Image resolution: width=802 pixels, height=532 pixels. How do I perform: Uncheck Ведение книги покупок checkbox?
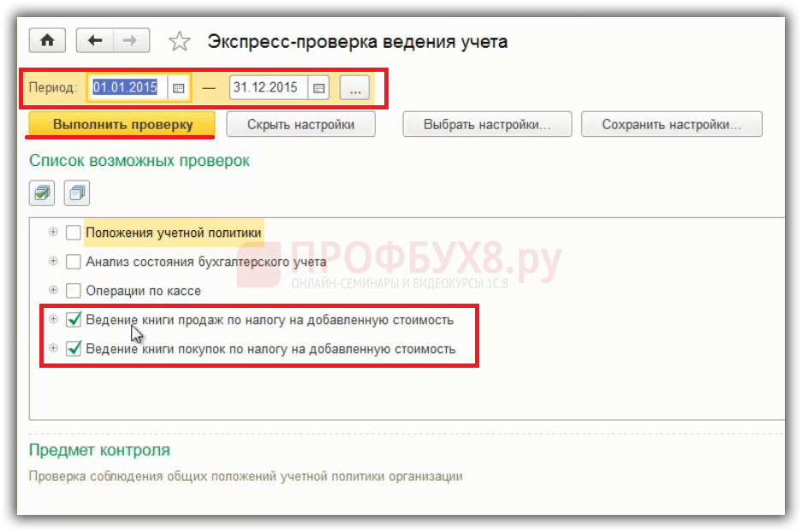(x=74, y=349)
